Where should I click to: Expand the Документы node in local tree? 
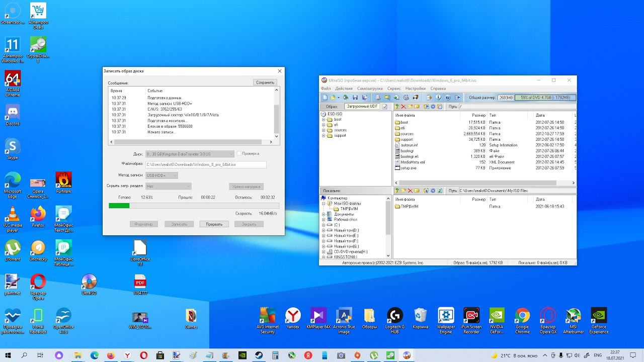[x=324, y=214]
